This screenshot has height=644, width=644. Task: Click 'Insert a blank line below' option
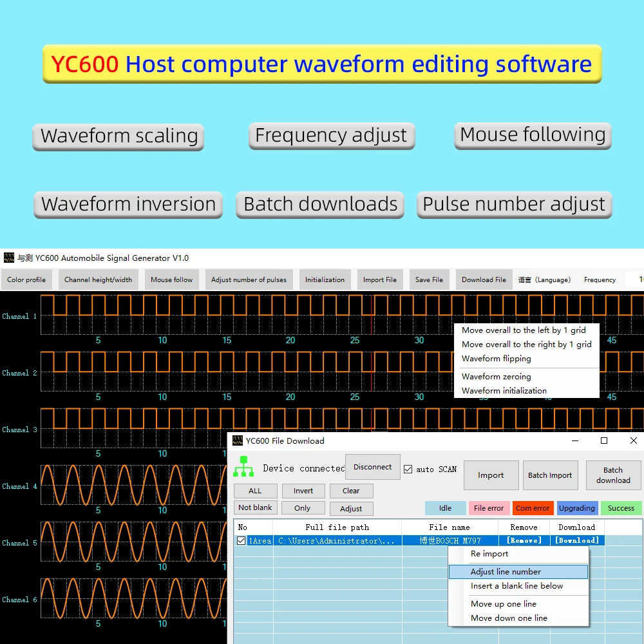point(516,586)
